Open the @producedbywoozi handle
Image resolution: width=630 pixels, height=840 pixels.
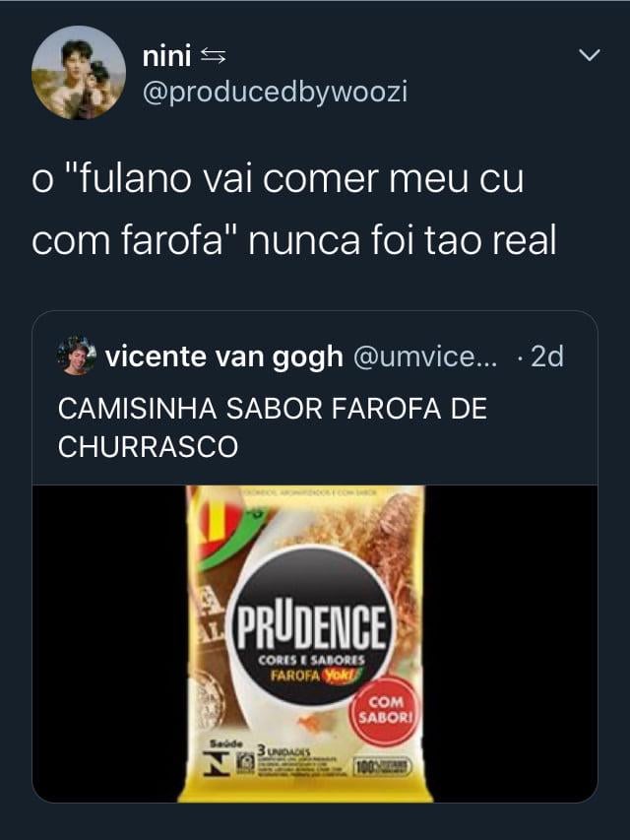[275, 92]
